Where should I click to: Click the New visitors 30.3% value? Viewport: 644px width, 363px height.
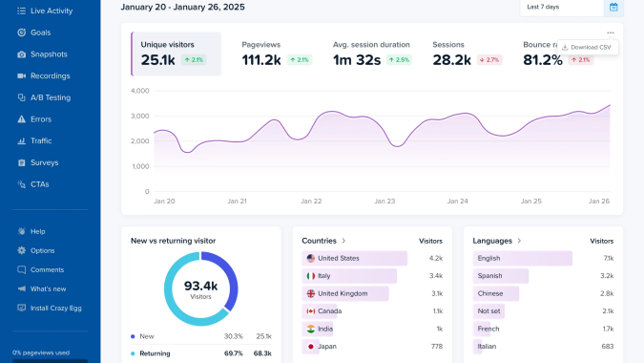click(x=234, y=336)
